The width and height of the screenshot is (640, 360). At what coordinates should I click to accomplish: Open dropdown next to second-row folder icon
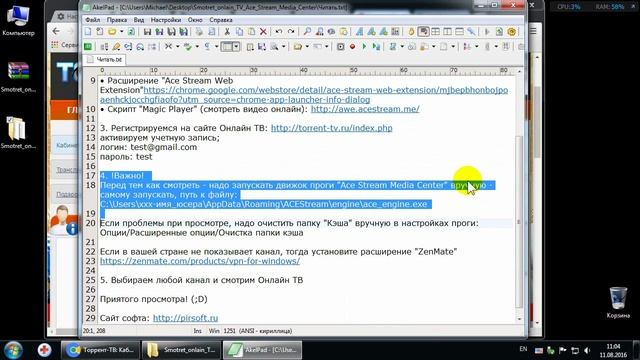pyautogui.click(x=307, y=47)
